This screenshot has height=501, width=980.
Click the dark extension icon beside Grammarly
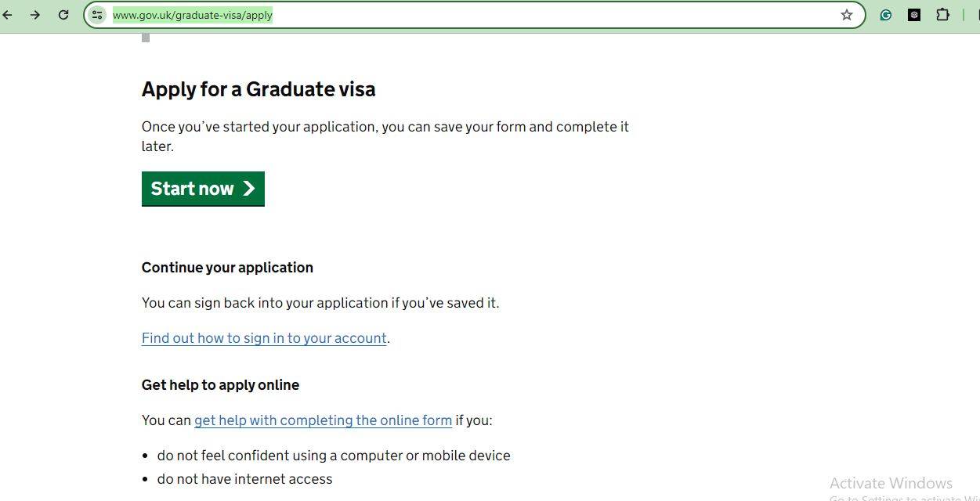coord(913,14)
